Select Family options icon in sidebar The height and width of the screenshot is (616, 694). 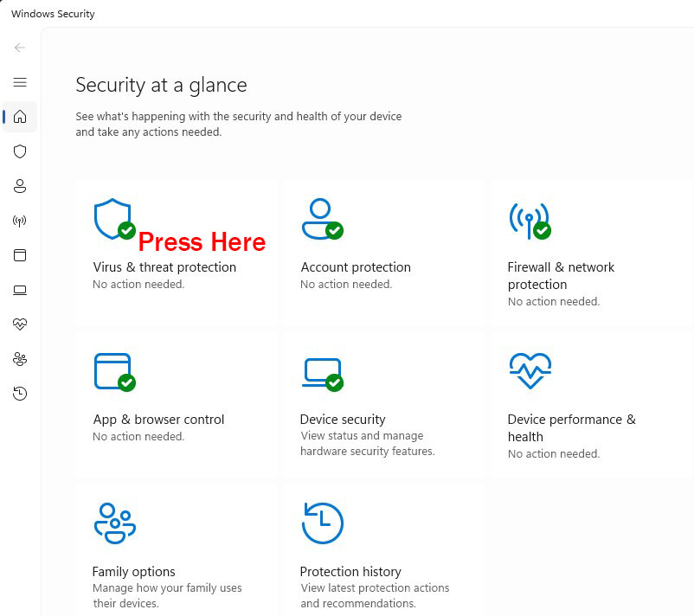(20, 359)
